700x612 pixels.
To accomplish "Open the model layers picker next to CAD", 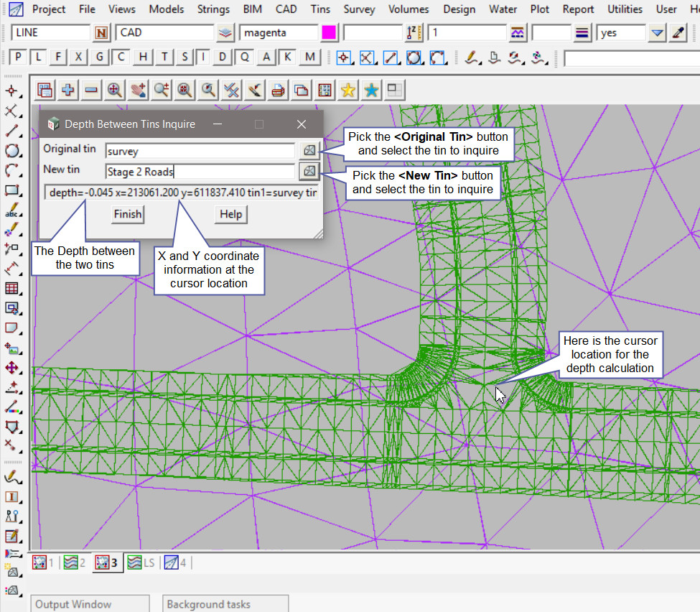I will [225, 33].
